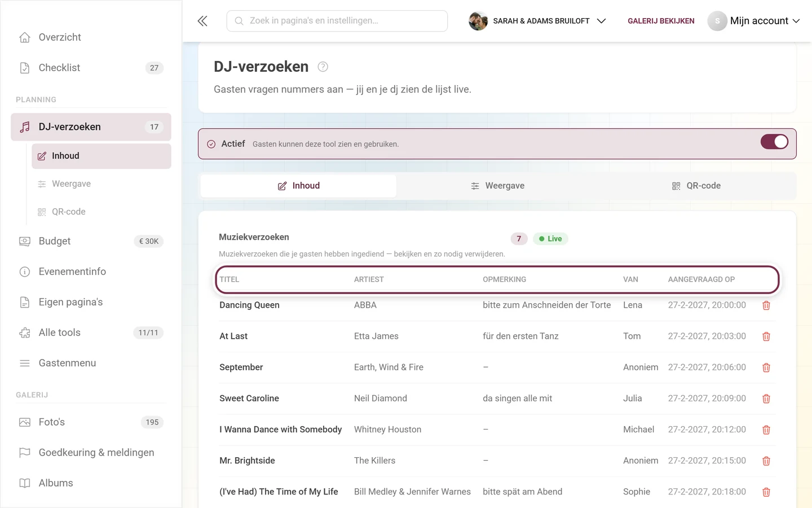Open Foto's in the sidebar

click(91, 422)
